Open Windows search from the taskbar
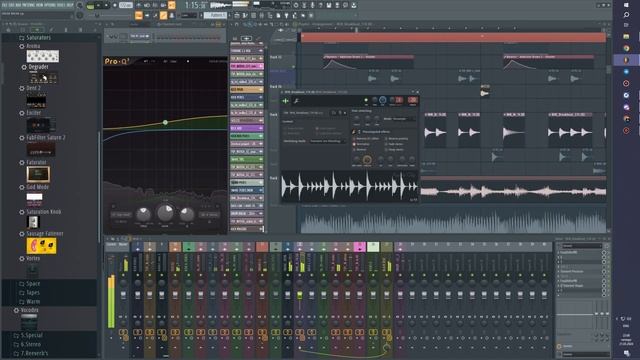The height and width of the screenshot is (360, 640). [x=627, y=15]
